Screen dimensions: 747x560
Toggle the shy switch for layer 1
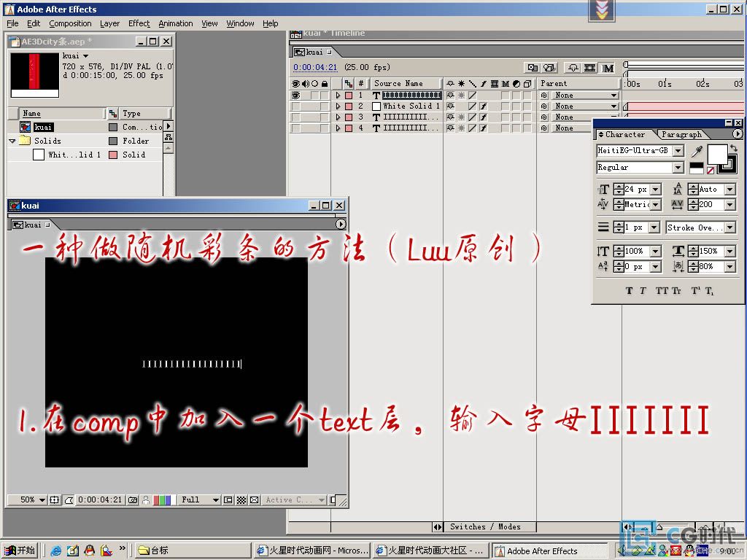tap(450, 96)
